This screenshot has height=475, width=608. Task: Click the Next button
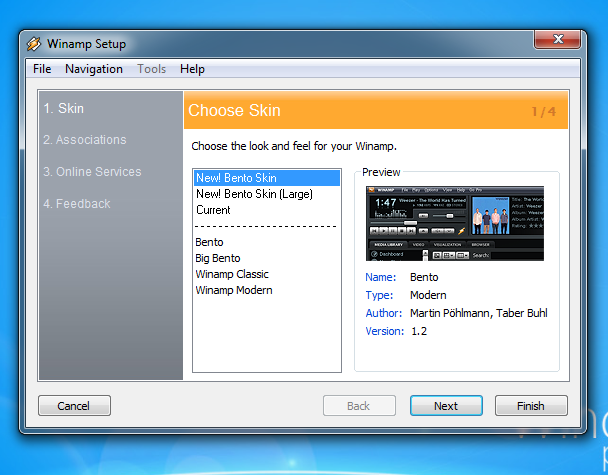tap(446, 406)
